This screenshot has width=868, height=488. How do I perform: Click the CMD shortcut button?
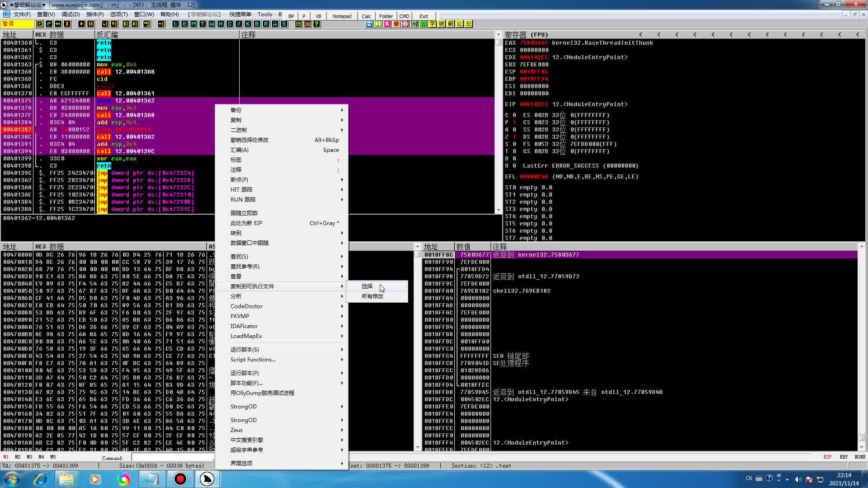pyautogui.click(x=404, y=16)
